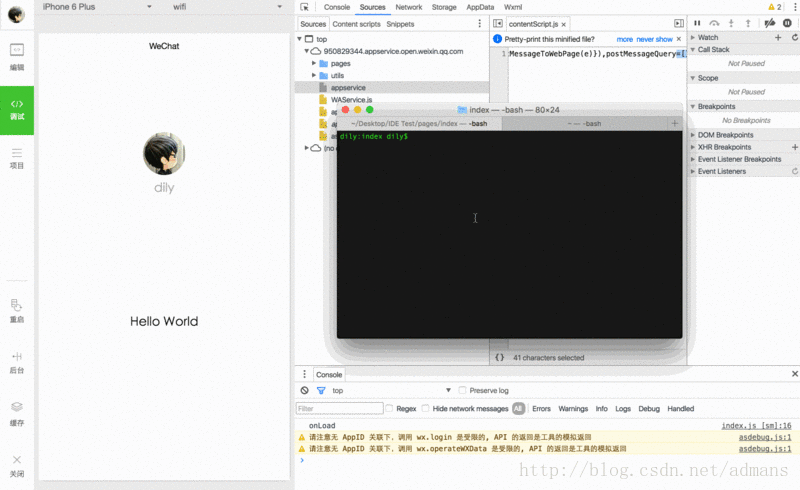800x490 pixels.
Task: Close the console drawer
Action: pos(795,374)
